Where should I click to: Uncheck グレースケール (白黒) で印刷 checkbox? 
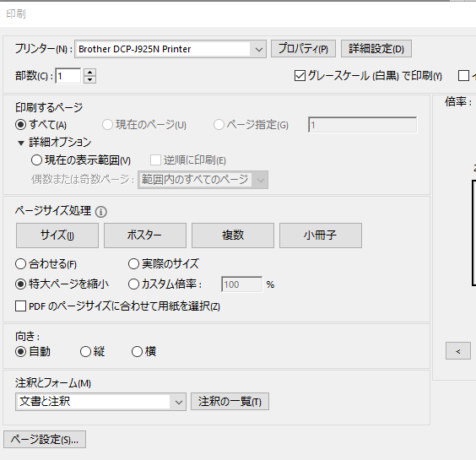pos(300,75)
